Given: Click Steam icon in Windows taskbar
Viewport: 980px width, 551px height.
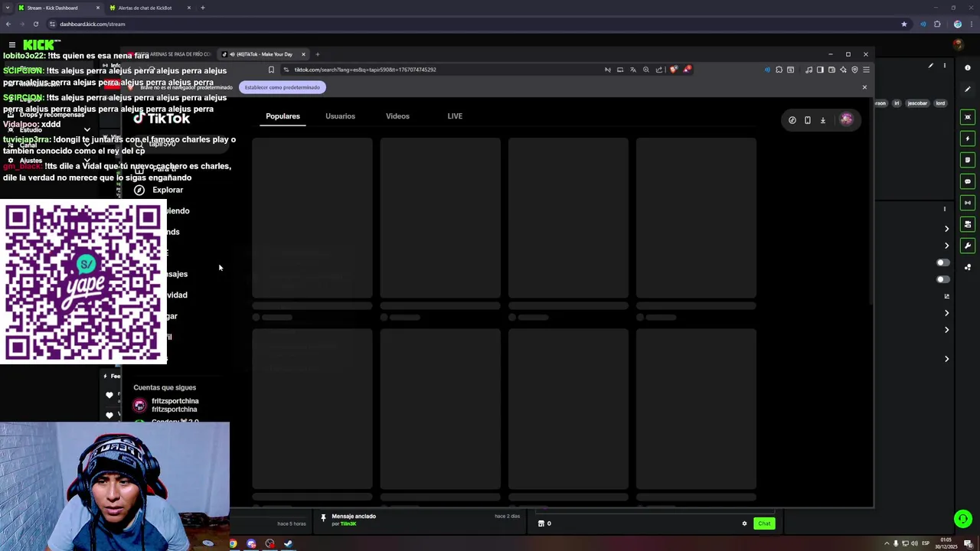Looking at the screenshot, I should pyautogui.click(x=288, y=544).
